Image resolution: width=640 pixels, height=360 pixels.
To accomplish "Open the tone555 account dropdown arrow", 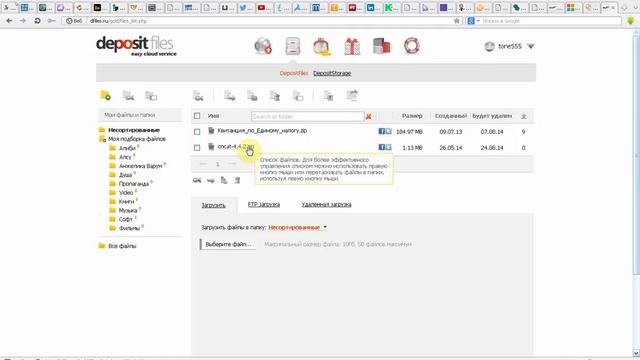I will tap(531, 47).
